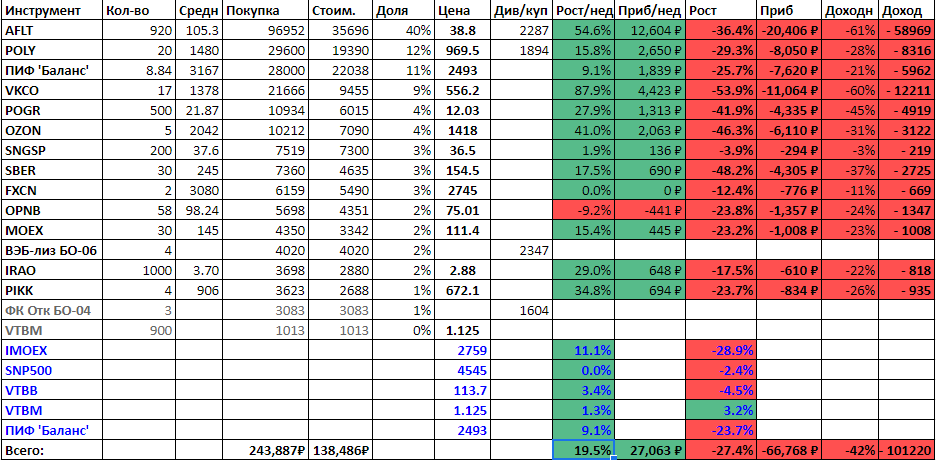Click the 'Кол-во' header cell
This screenshot has height=460, width=936.
coord(139,10)
